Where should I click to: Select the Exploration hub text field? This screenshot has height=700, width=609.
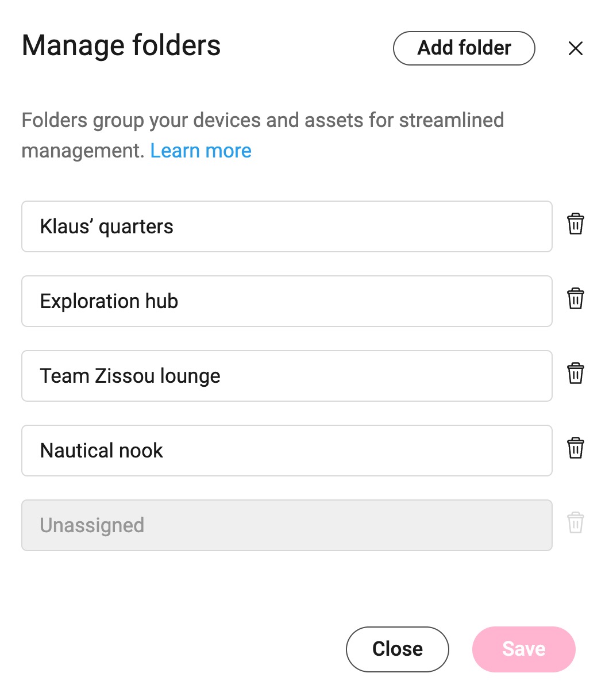[286, 301]
